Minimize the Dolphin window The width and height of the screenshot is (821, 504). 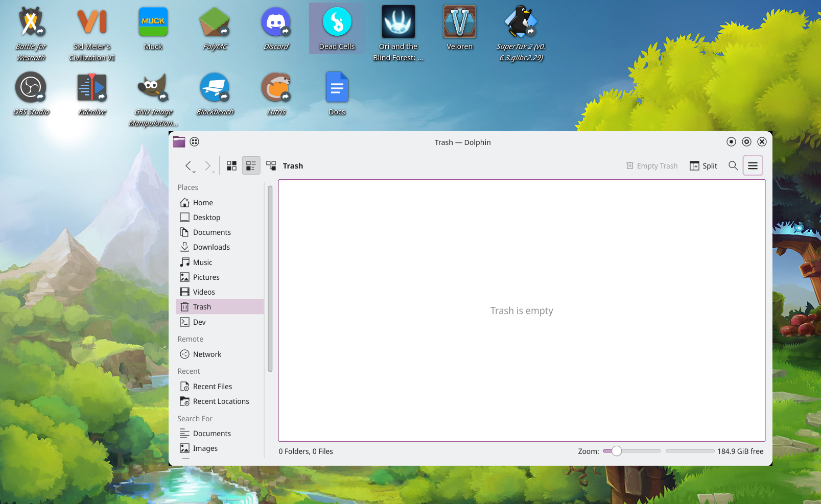click(x=731, y=142)
